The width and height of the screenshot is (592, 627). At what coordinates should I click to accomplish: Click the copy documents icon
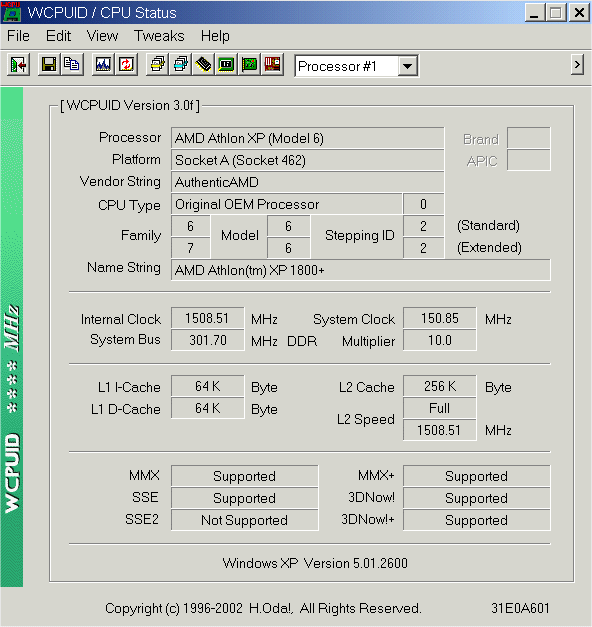pos(72,64)
